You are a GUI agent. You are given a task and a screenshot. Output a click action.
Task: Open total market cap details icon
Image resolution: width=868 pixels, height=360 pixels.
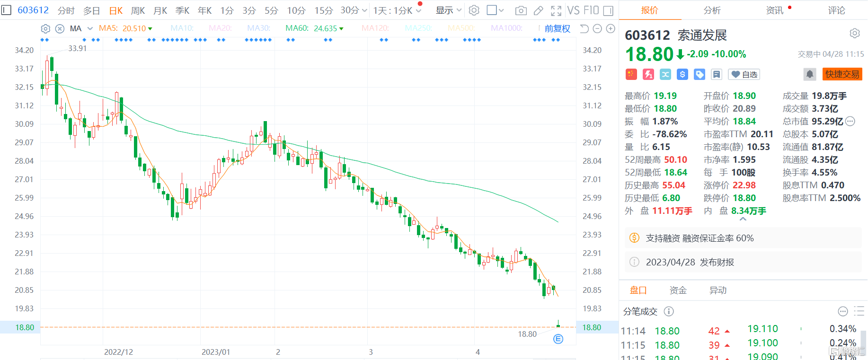(x=850, y=121)
